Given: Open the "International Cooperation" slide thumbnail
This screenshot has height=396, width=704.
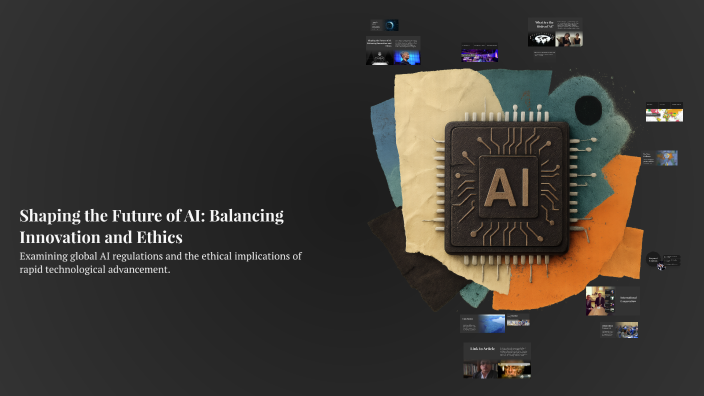Looking at the screenshot, I should (612, 301).
